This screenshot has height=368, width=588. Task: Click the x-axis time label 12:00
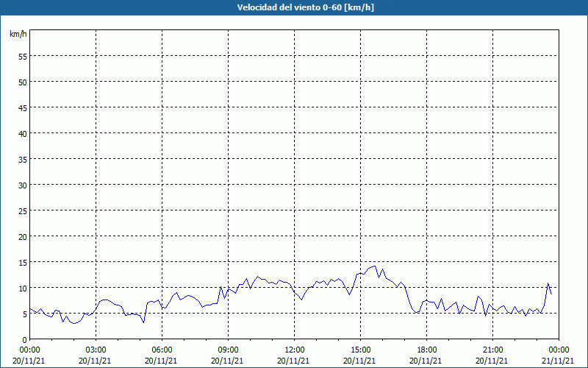pyautogui.click(x=295, y=350)
